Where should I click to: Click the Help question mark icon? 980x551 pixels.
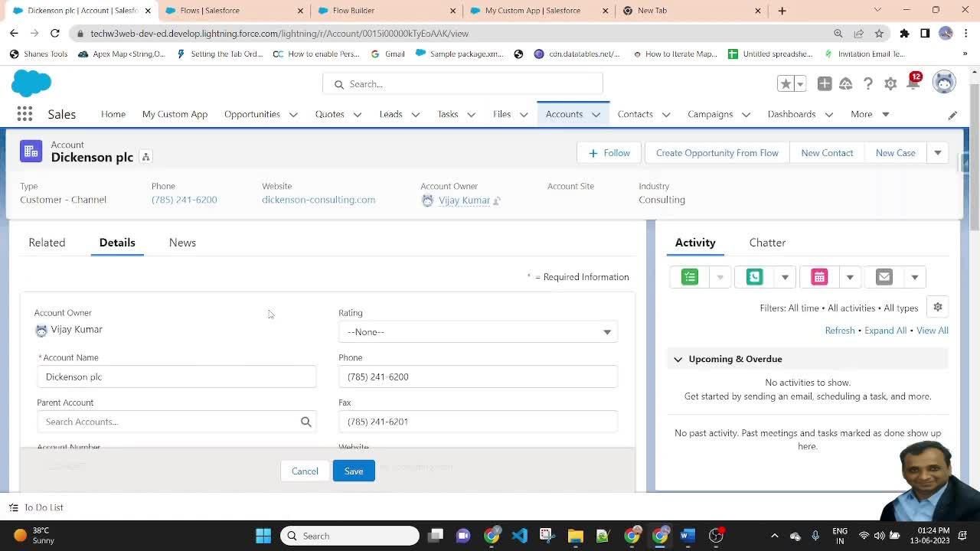(868, 84)
